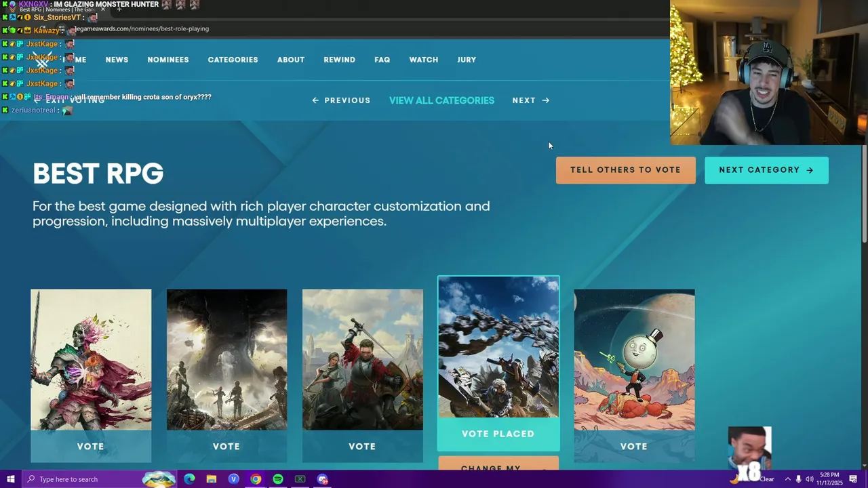Screen dimensions: 868x488
Task: Click View All Categories link
Action: (x=441, y=100)
